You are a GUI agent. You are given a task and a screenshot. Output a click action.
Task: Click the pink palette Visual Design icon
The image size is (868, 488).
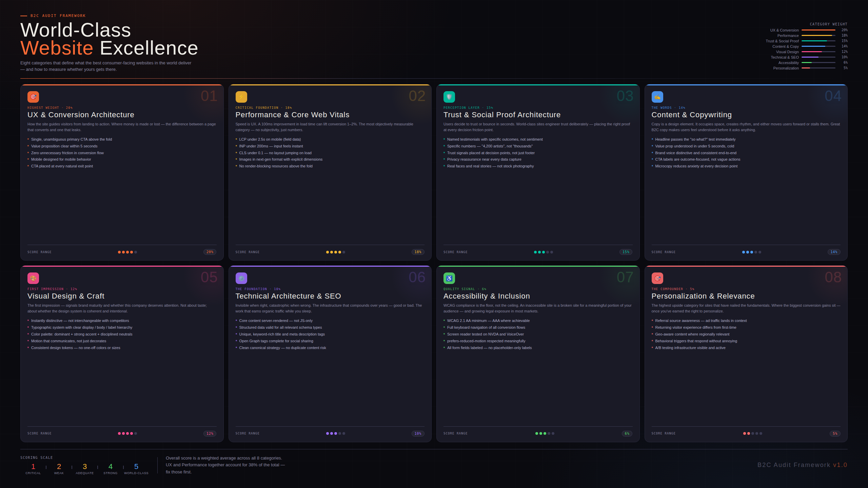pyautogui.click(x=33, y=278)
